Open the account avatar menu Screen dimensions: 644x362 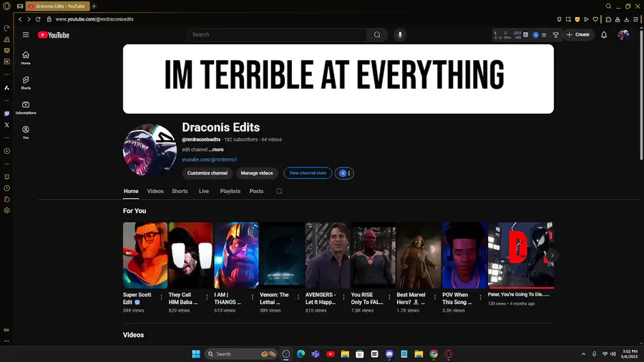click(623, 35)
